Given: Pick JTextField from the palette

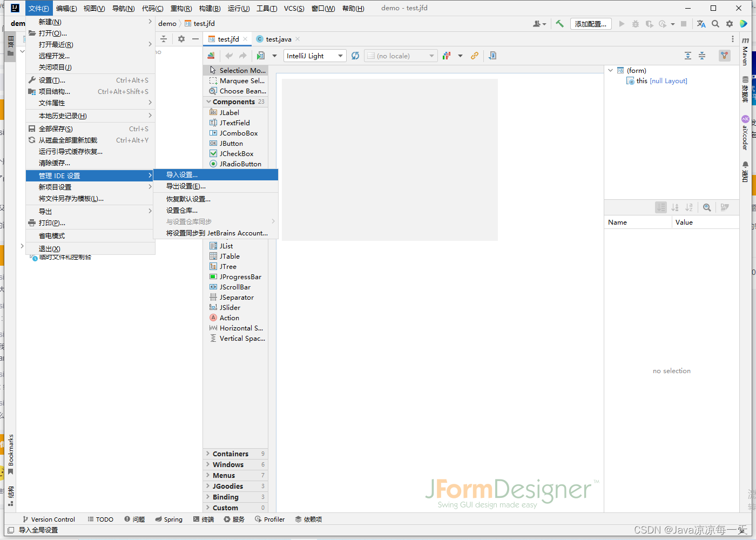Looking at the screenshot, I should tap(236, 123).
